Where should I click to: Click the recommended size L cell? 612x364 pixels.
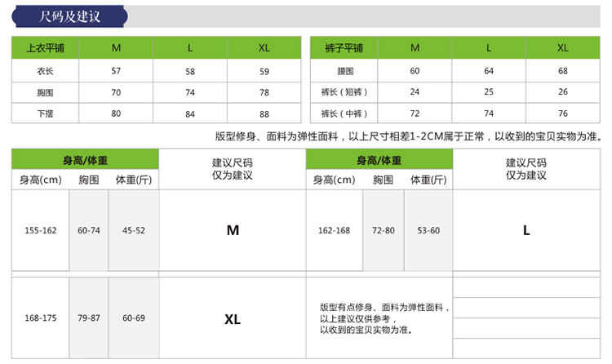click(x=526, y=230)
